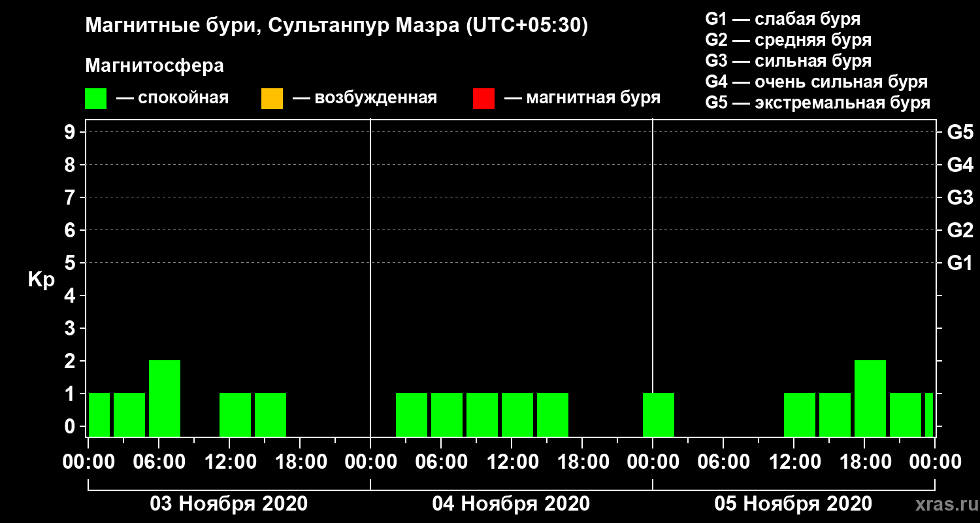The width and height of the screenshot is (980, 523).
Task: Click the first green bar at 00:00 on 03 November
Action: pyautogui.click(x=99, y=414)
